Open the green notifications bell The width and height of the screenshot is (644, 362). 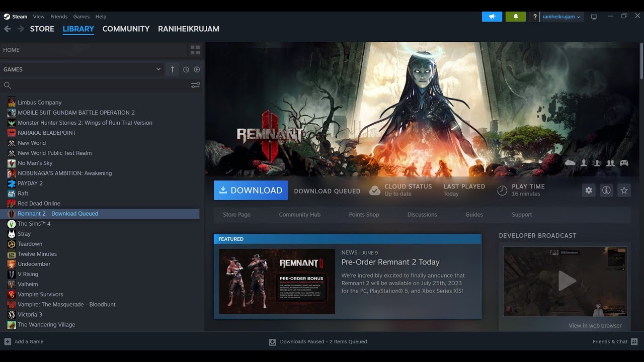pos(516,17)
